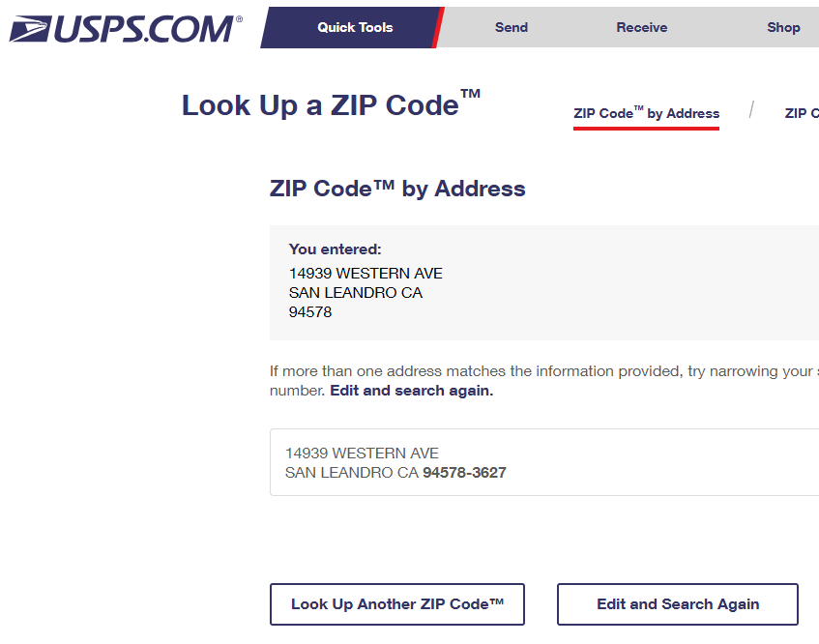Image resolution: width=819 pixels, height=644 pixels.
Task: Click Look Up Another ZIP Code button
Action: [x=397, y=604]
